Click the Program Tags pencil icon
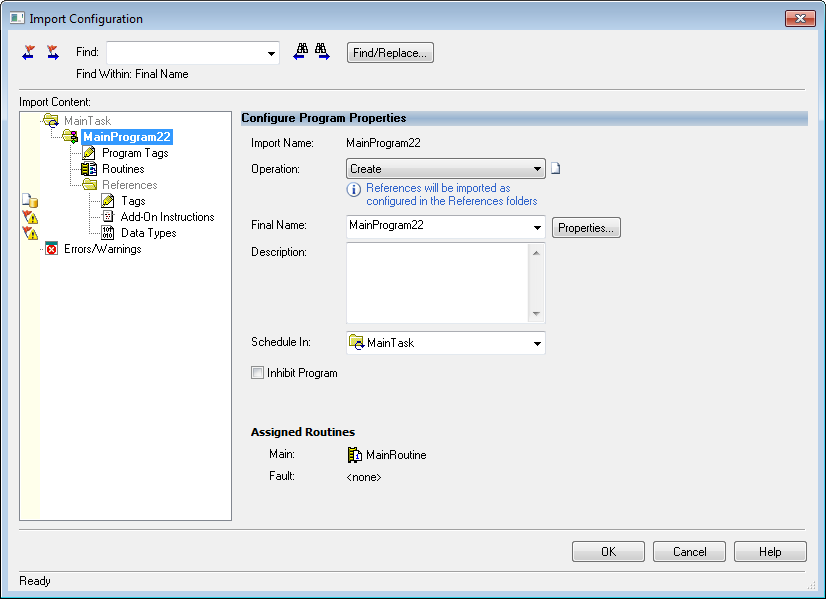Image resolution: width=826 pixels, height=599 pixels. pyautogui.click(x=89, y=153)
